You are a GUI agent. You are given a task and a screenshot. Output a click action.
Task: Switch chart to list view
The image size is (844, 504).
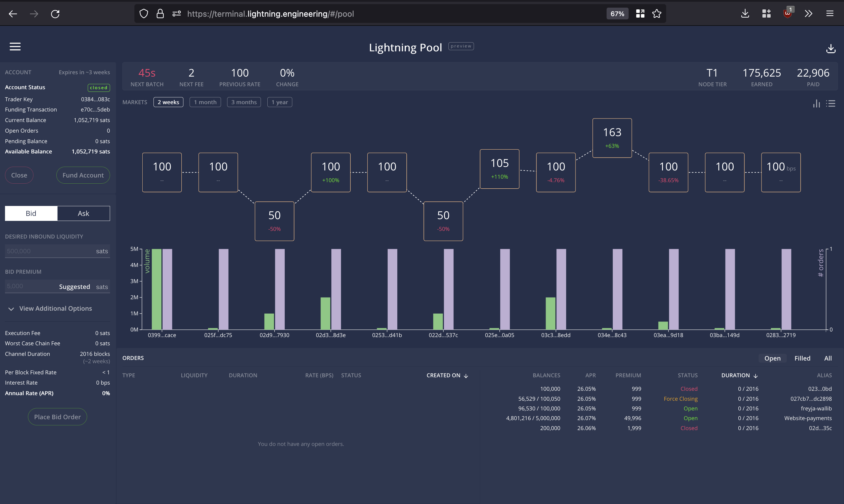click(x=831, y=104)
